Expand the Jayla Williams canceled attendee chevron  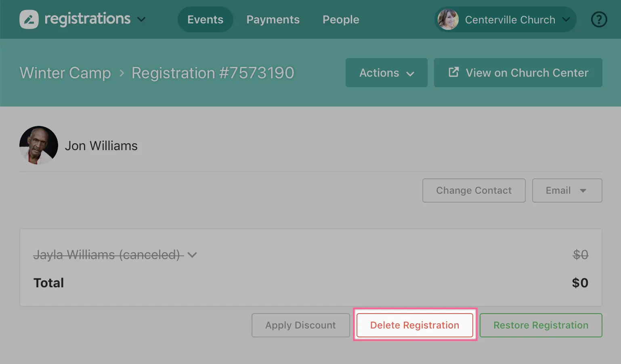(x=192, y=255)
